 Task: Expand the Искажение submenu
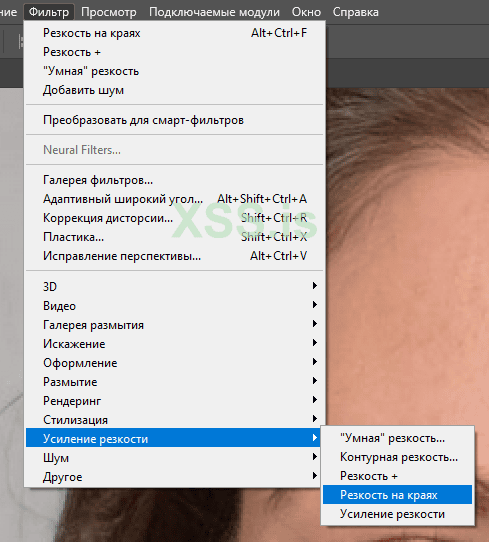pyautogui.click(x=175, y=344)
